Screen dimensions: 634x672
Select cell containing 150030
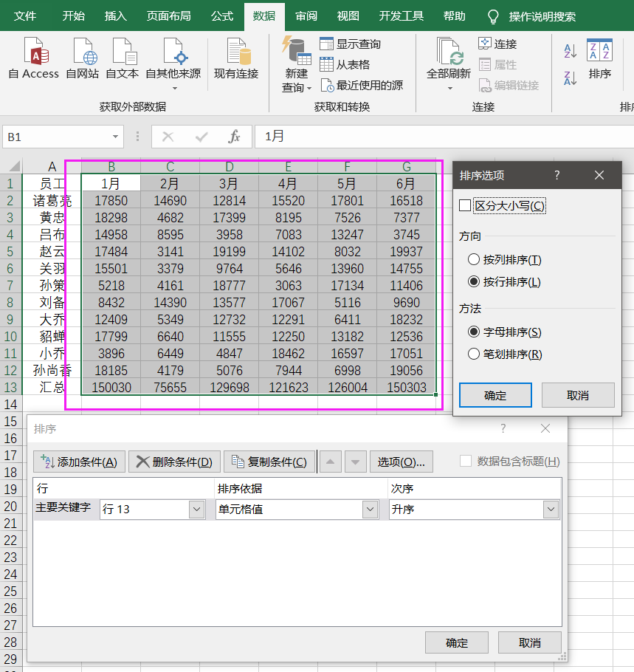tap(111, 388)
